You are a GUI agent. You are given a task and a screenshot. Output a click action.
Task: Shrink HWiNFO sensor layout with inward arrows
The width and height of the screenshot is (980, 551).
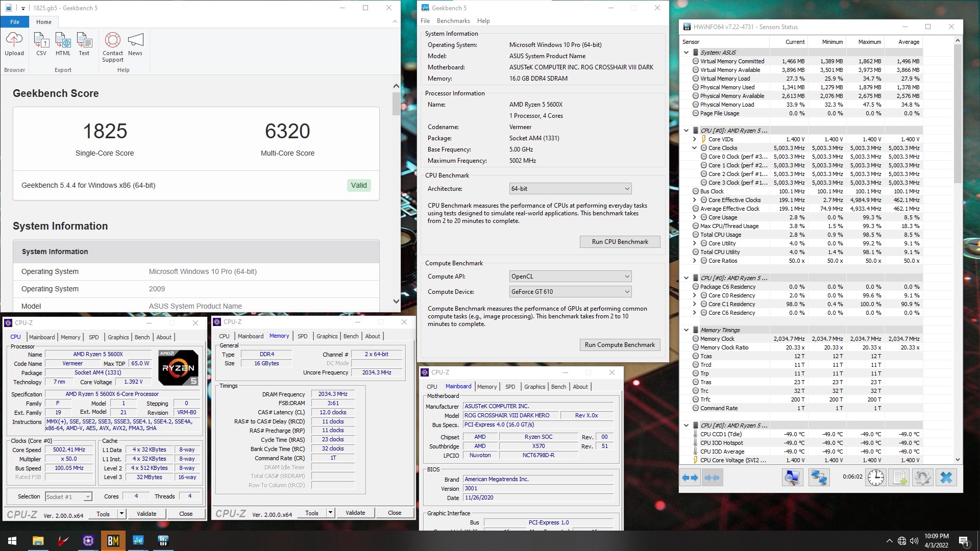coord(712,478)
